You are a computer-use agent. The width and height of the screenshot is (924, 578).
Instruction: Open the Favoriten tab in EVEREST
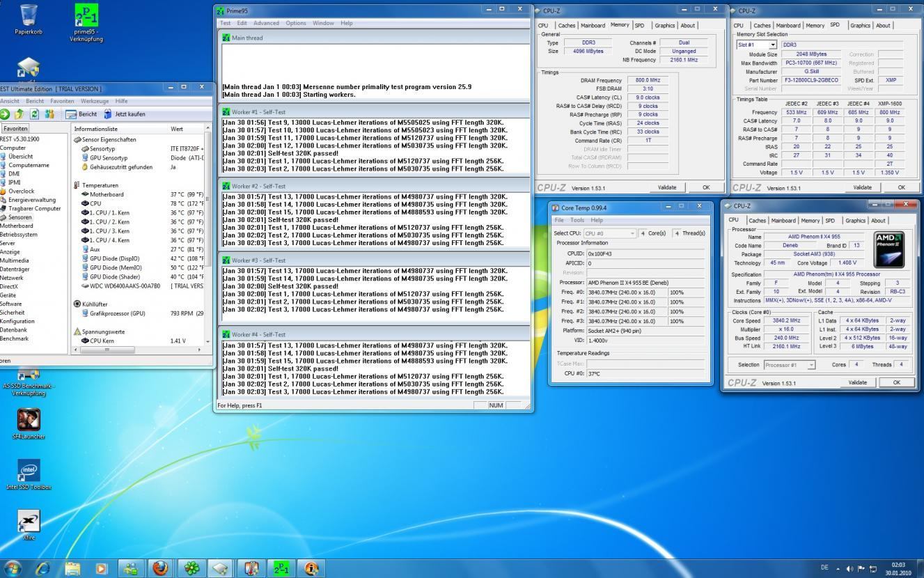[15, 128]
